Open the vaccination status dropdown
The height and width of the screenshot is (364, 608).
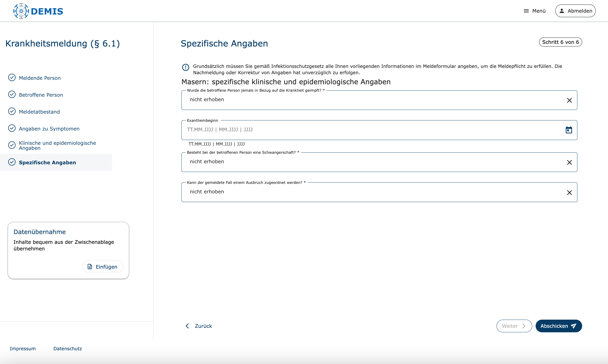(370, 100)
